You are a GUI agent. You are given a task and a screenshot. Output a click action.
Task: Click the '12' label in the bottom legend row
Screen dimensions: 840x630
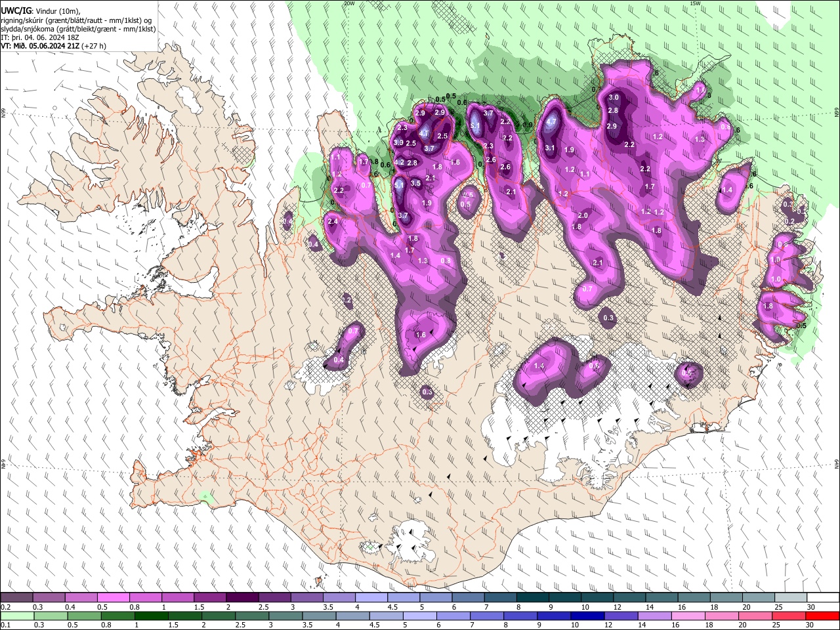pyautogui.click(x=608, y=625)
